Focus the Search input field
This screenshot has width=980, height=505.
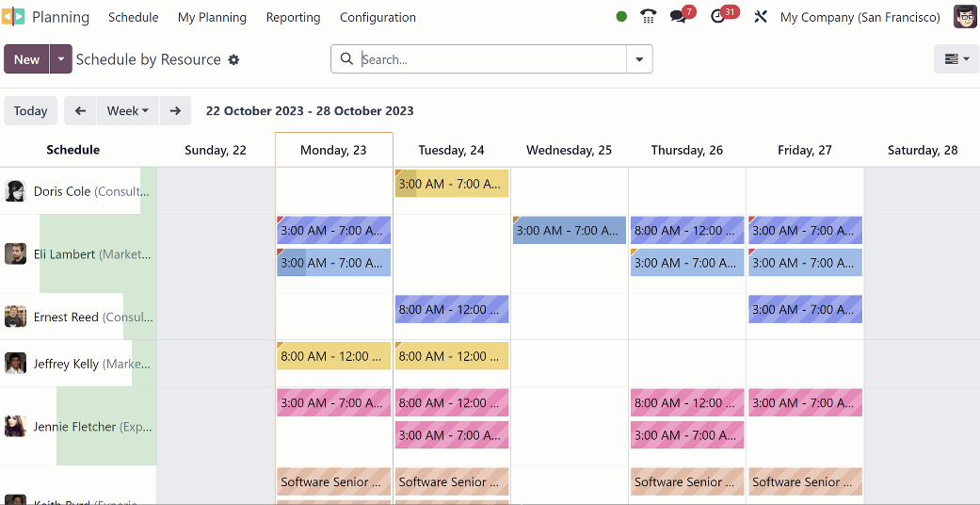(490, 58)
